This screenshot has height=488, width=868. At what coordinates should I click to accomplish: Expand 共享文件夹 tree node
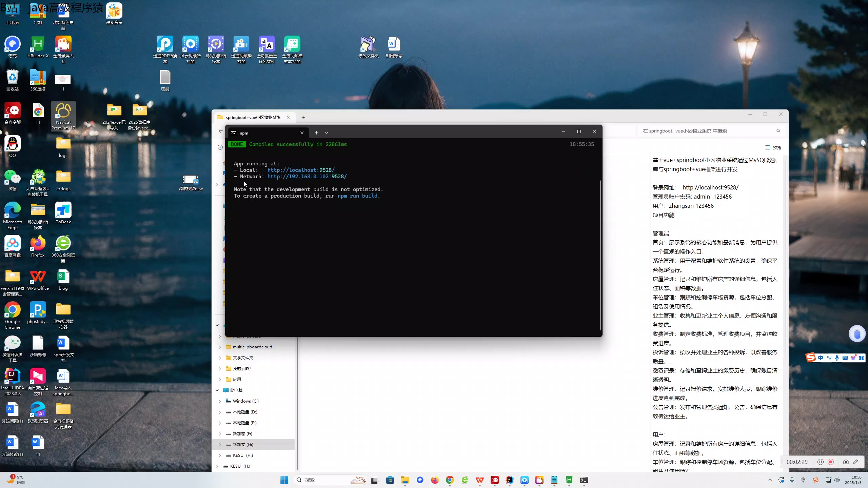(220, 358)
